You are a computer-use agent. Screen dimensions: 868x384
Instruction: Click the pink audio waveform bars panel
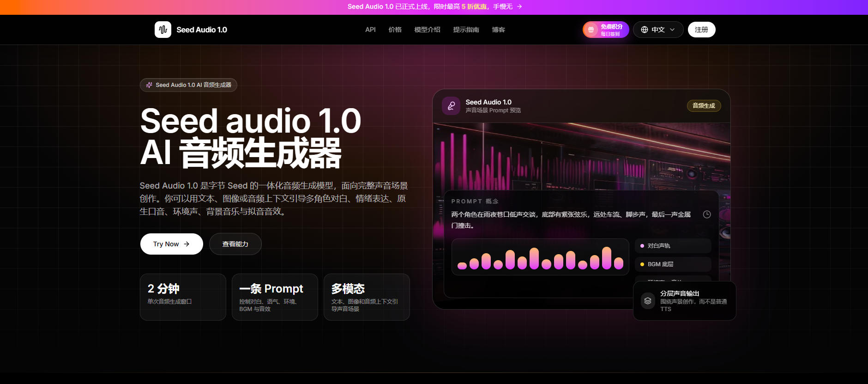540,257
